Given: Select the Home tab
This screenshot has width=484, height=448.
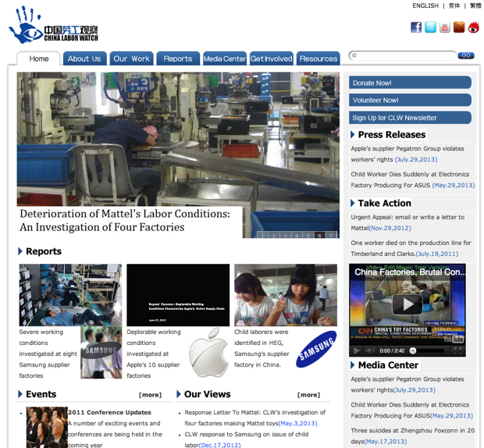Looking at the screenshot, I should pyautogui.click(x=38, y=59).
